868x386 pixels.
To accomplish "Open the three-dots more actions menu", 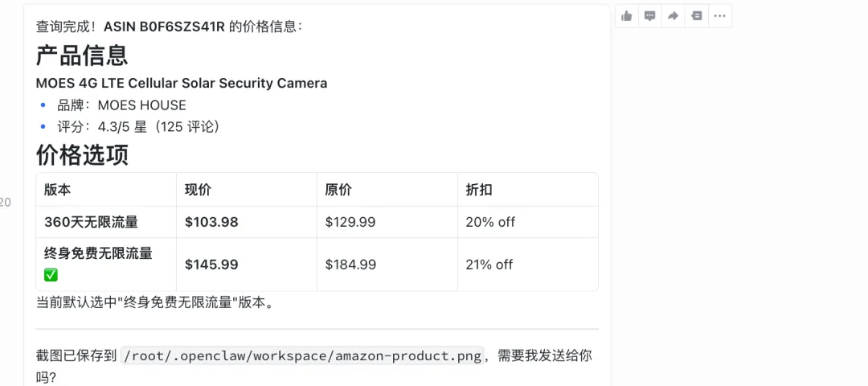I will click(719, 16).
